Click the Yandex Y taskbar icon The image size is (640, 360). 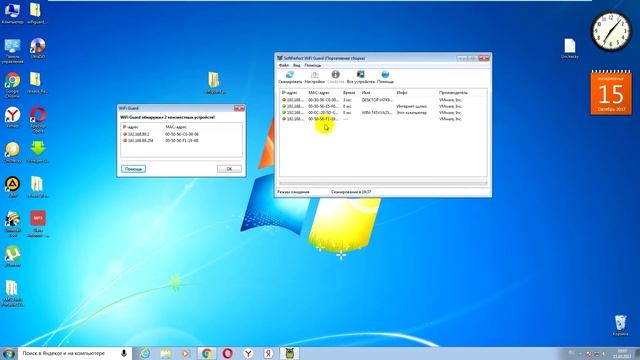tap(248, 353)
